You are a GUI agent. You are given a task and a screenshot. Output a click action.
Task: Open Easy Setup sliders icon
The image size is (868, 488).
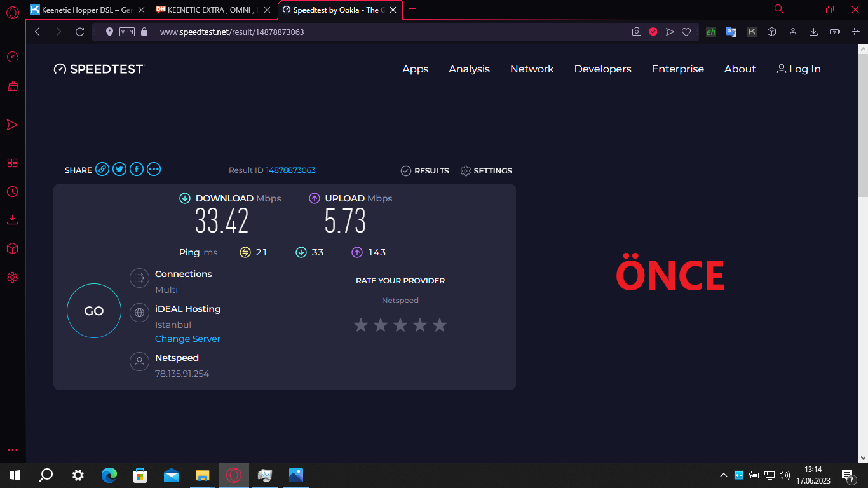tap(855, 32)
